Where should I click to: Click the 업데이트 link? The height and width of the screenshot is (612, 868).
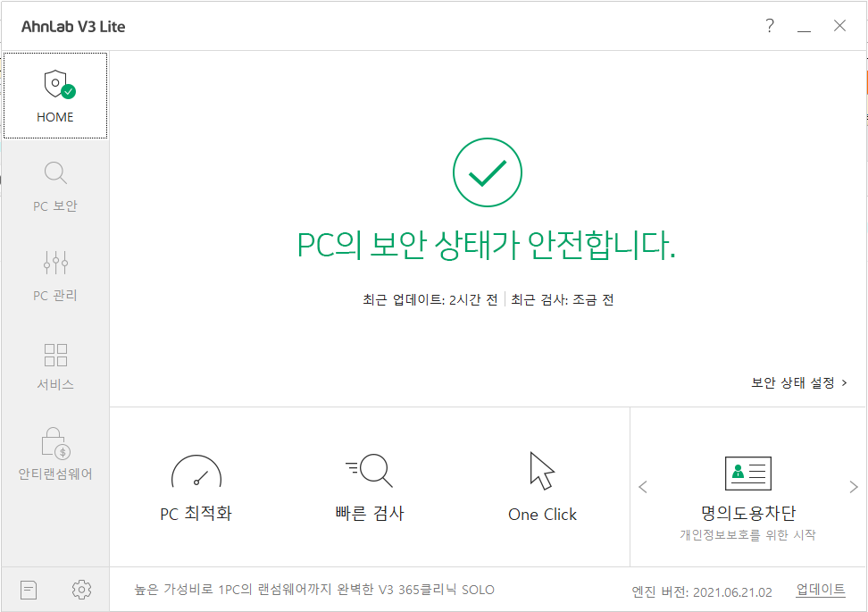pyautogui.click(x=821, y=590)
